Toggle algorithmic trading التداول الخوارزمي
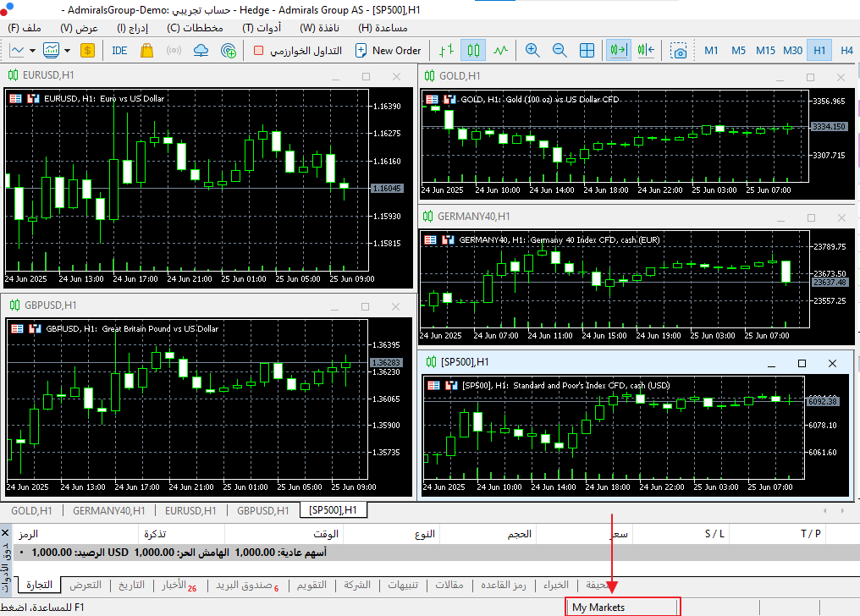The width and height of the screenshot is (860, 616). click(x=298, y=51)
